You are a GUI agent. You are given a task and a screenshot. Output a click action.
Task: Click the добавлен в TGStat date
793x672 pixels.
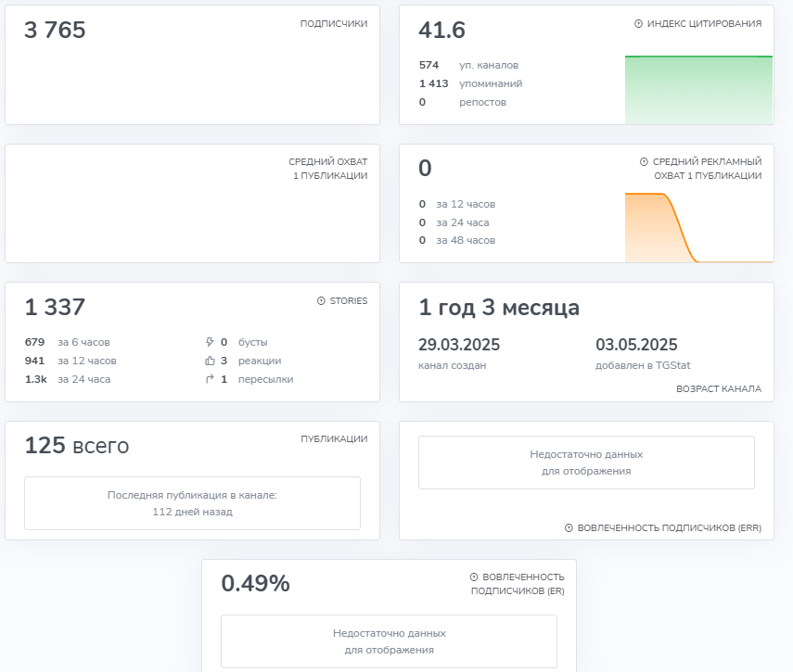tap(636, 345)
